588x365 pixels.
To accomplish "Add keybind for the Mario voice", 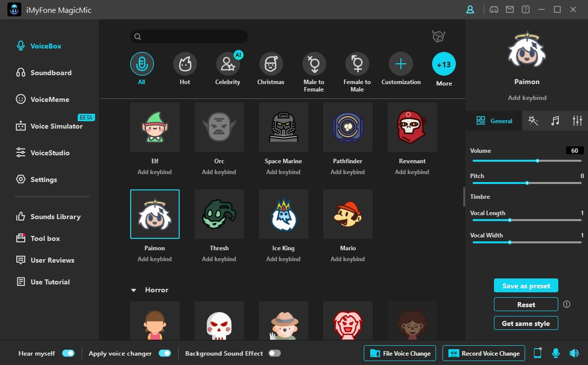I will click(347, 259).
